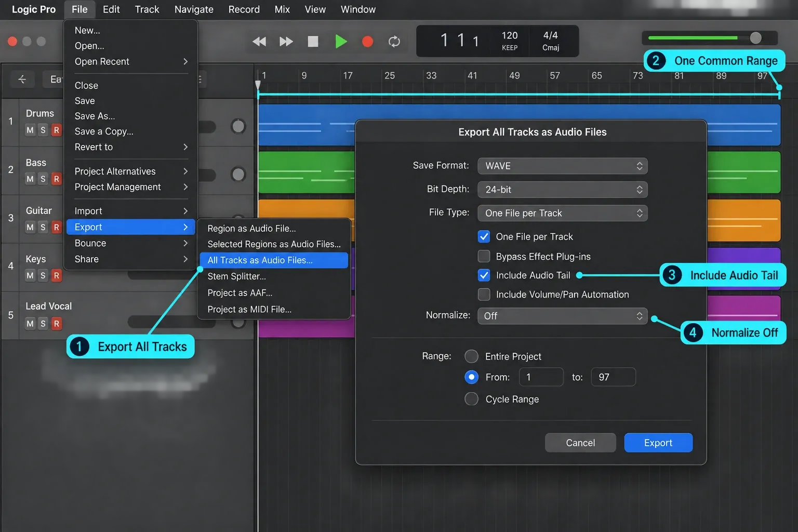The height and width of the screenshot is (532, 798).
Task: Enable Include Volume/Pan Automation checkbox
Action: pos(484,295)
